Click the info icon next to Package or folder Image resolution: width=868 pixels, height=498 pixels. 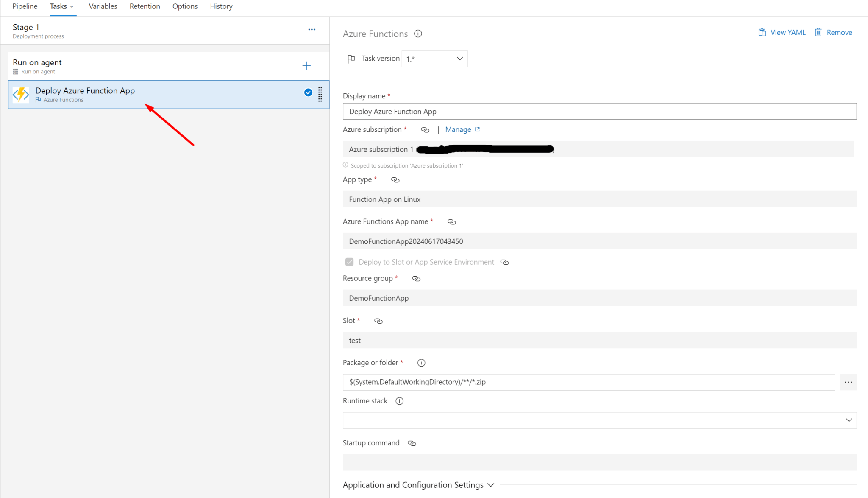point(421,363)
